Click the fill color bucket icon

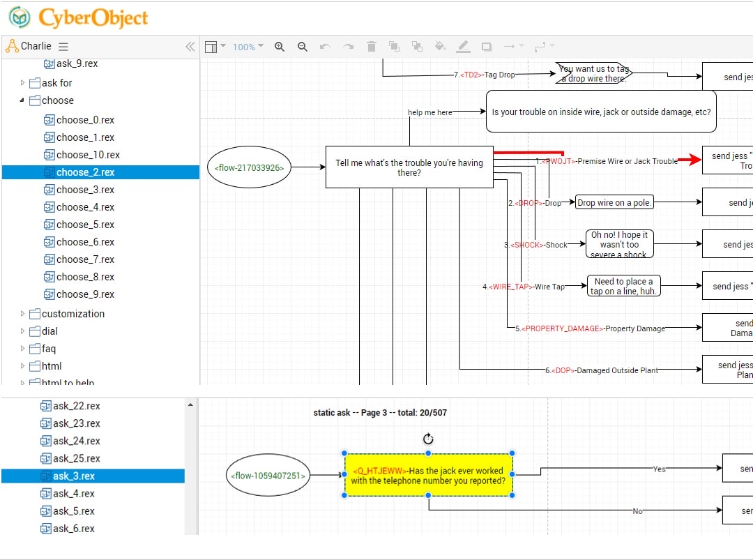[x=440, y=47]
